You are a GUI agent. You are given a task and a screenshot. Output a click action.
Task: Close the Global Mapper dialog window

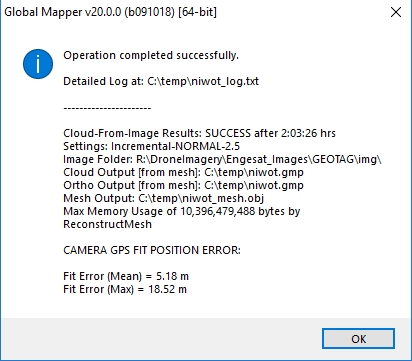click(396, 12)
